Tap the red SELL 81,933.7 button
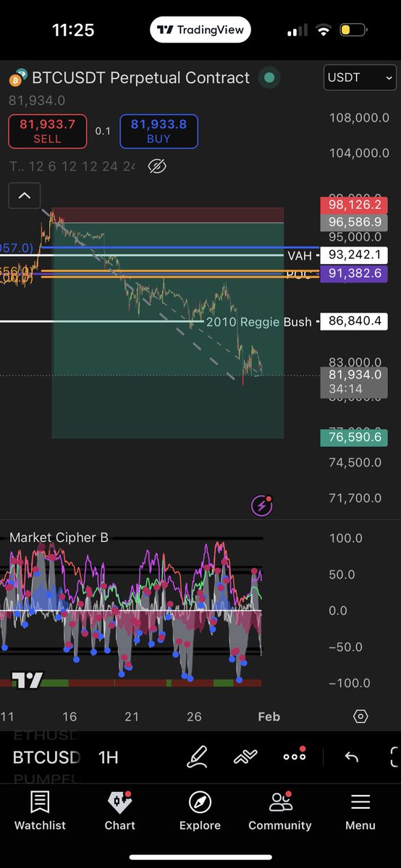The image size is (401, 868). coord(48,131)
